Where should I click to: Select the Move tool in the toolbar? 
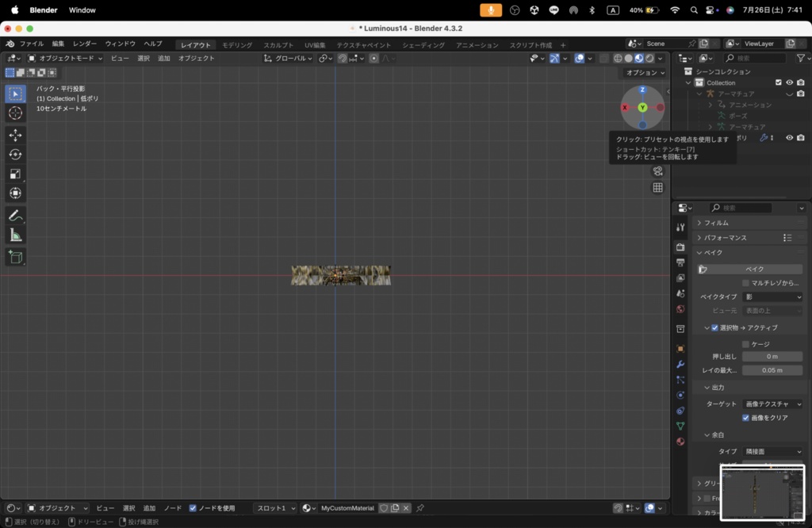point(15,135)
